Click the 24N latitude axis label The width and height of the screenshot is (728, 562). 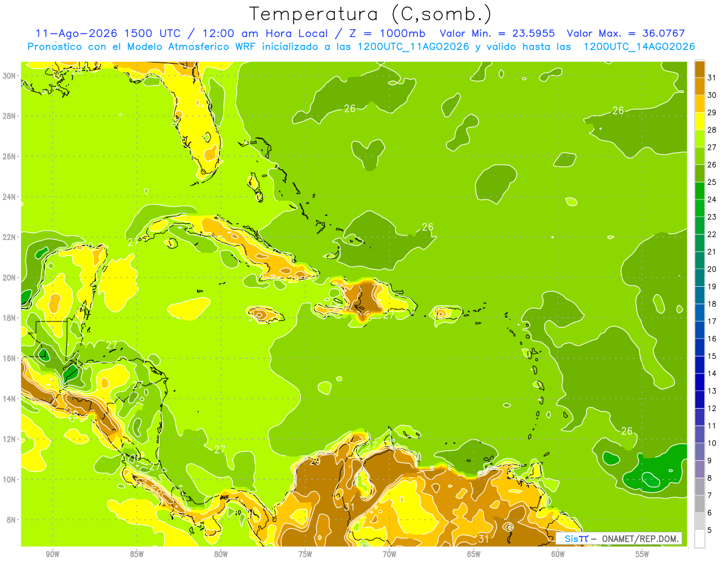coord(10,196)
